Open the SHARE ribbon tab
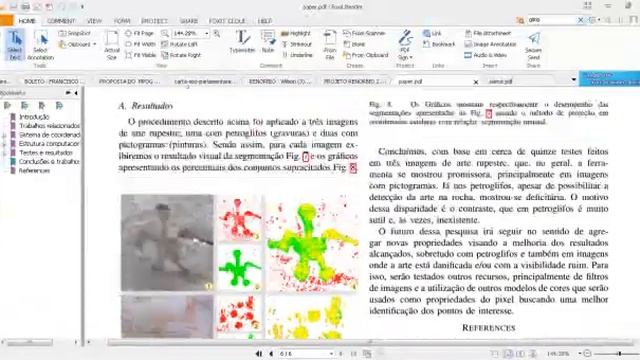The image size is (640, 360). point(189,20)
